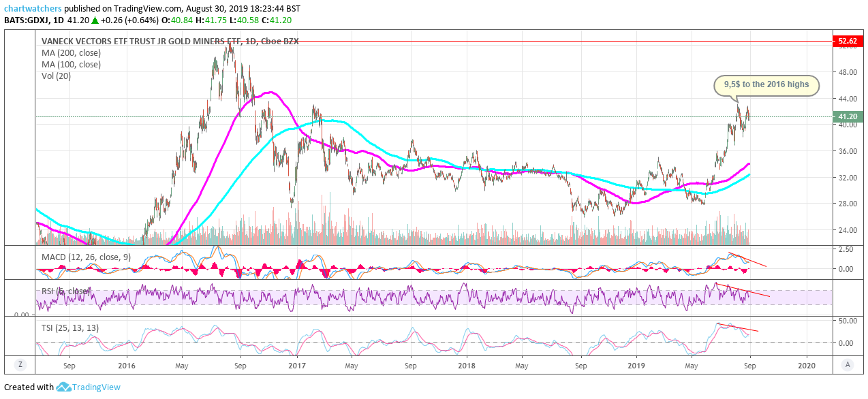
Task: Click the A auto-scale button
Action: [848, 365]
